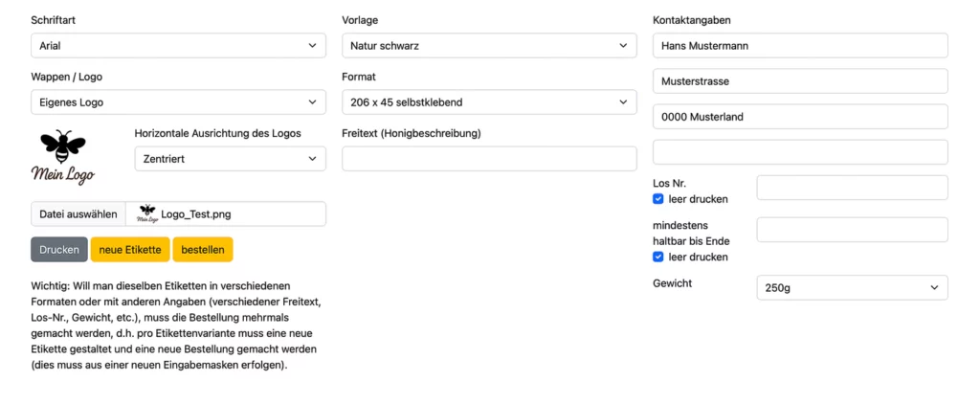Screen dimensions: 980x404
Task: Click the small logo thumbnail beside Logo_Test.png
Action: pos(147,213)
